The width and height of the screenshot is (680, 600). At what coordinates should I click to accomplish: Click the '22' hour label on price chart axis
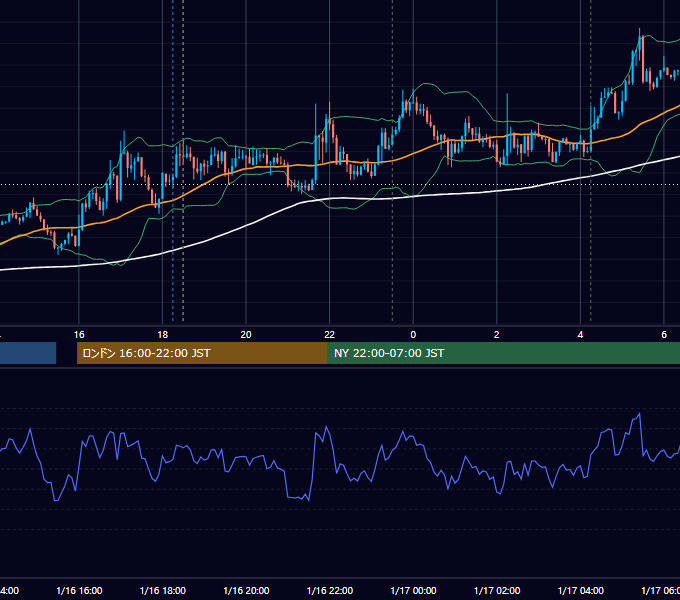point(330,335)
